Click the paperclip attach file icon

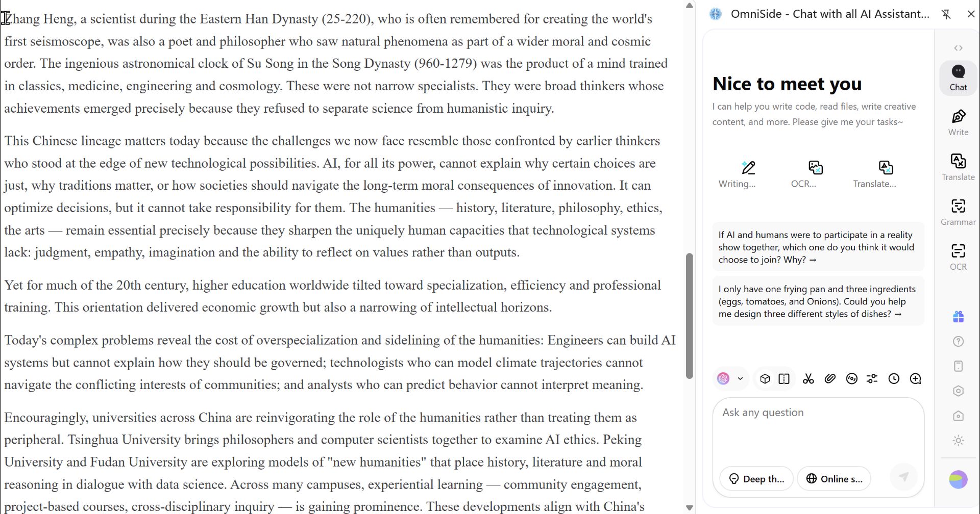(x=830, y=379)
